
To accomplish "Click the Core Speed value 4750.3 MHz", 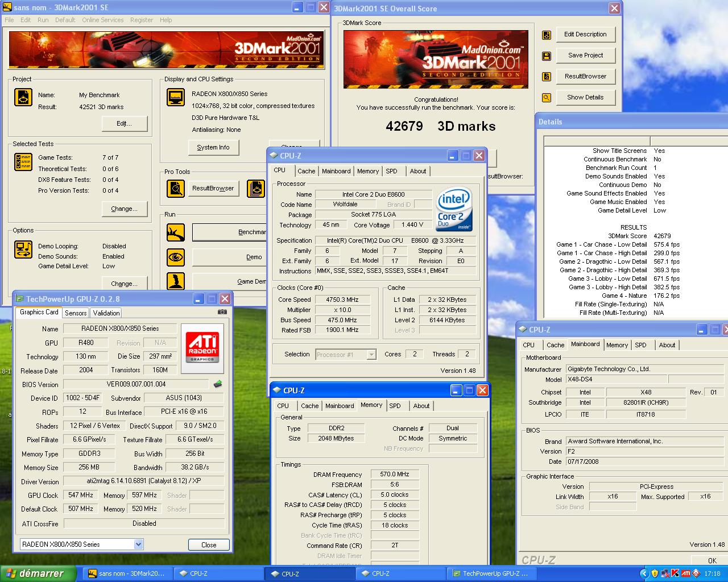I will (342, 300).
